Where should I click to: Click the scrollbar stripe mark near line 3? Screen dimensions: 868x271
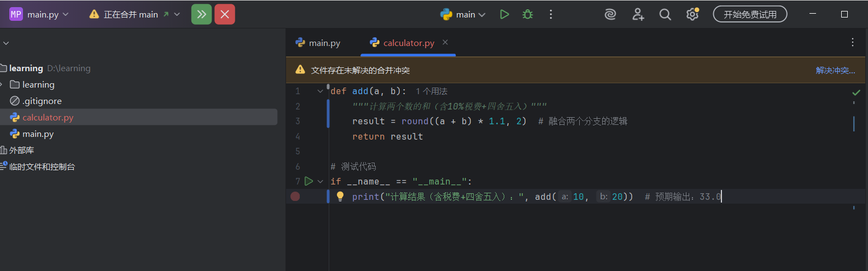pos(854,123)
